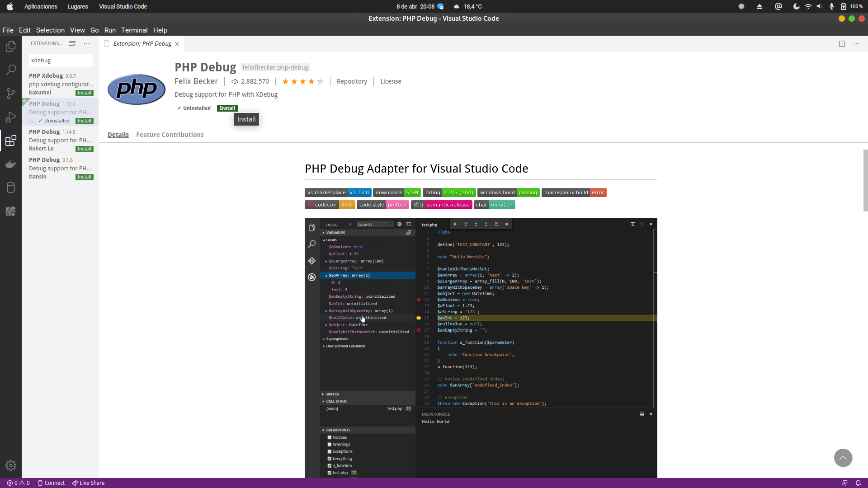Click the errors and warnings status indicator
This screenshot has width=868, height=488.
[19, 483]
